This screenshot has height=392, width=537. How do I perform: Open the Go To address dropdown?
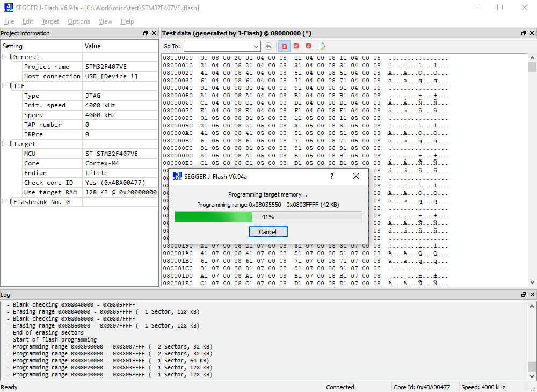(256, 47)
